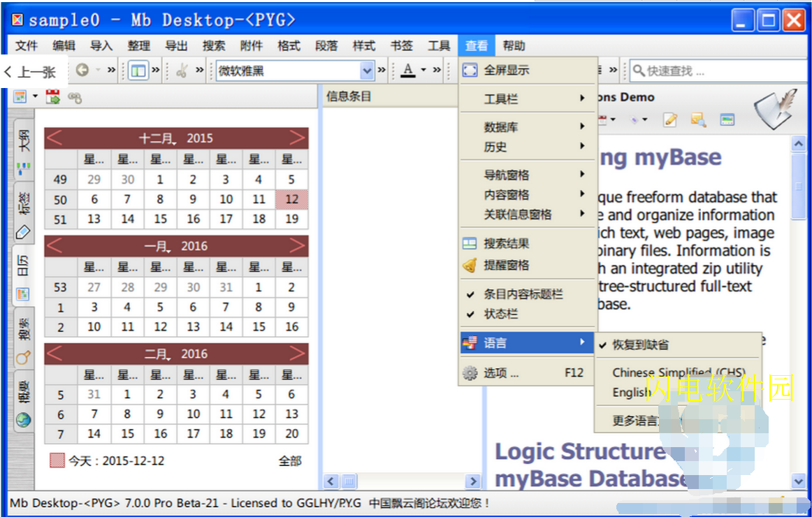
Task: Click the picture icon in content toolbar
Action: (727, 119)
